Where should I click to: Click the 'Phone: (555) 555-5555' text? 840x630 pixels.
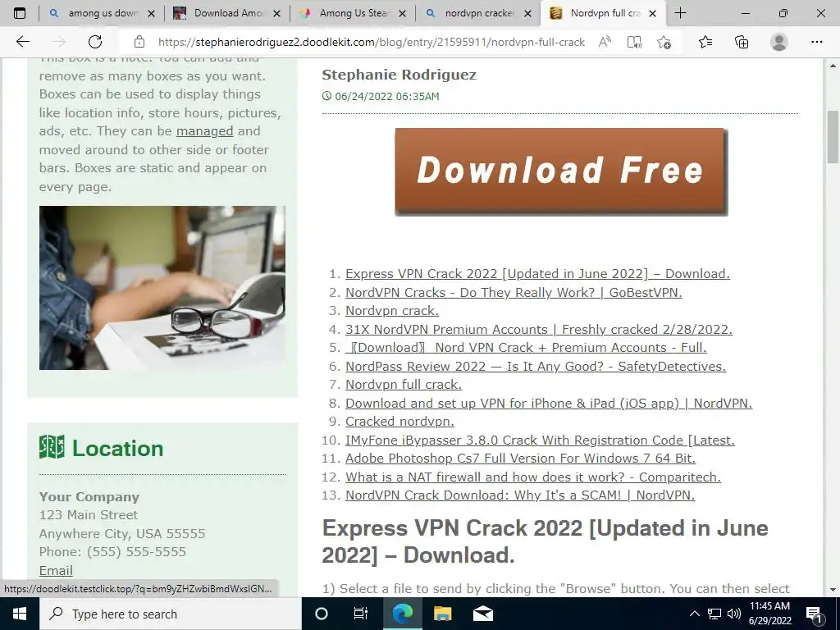[112, 552]
